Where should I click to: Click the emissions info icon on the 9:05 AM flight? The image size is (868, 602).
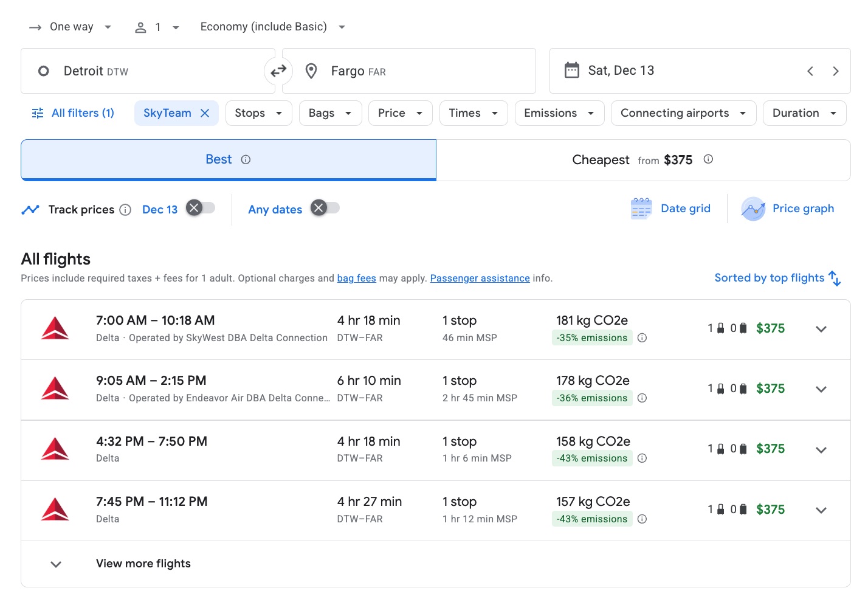642,398
